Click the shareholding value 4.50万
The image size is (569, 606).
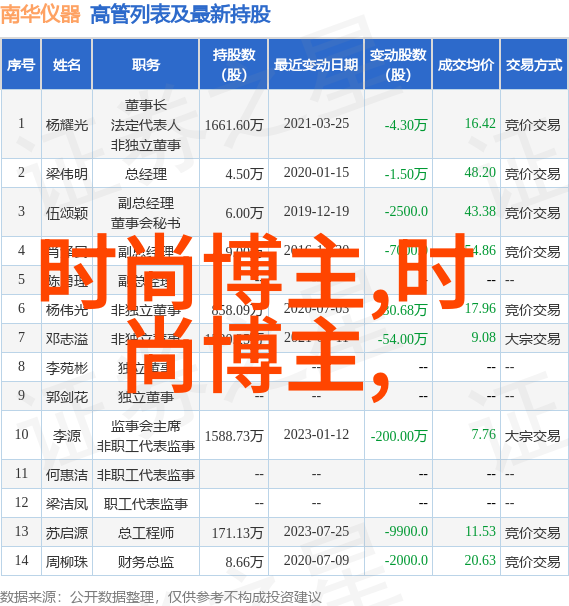click(244, 174)
